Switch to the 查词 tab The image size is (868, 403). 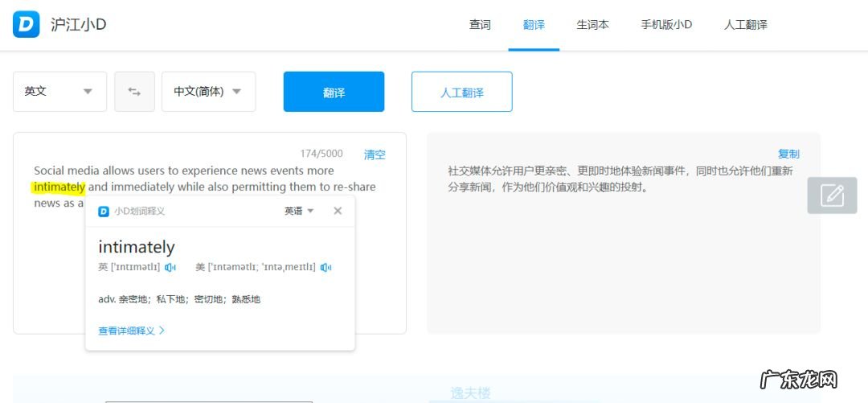coord(480,25)
